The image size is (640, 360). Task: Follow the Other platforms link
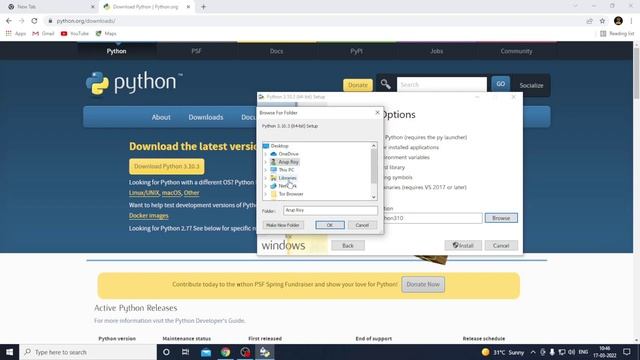tap(191, 193)
